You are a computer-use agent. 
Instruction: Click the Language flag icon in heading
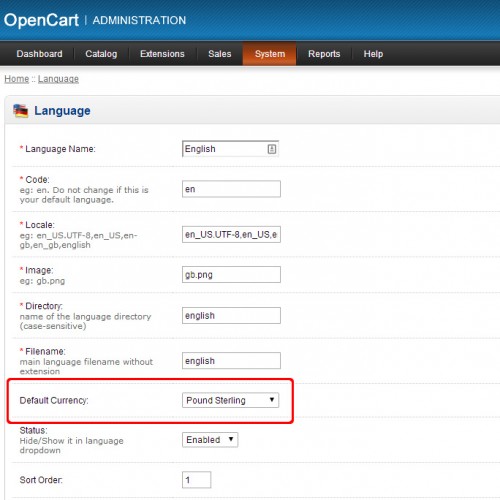tap(21, 111)
